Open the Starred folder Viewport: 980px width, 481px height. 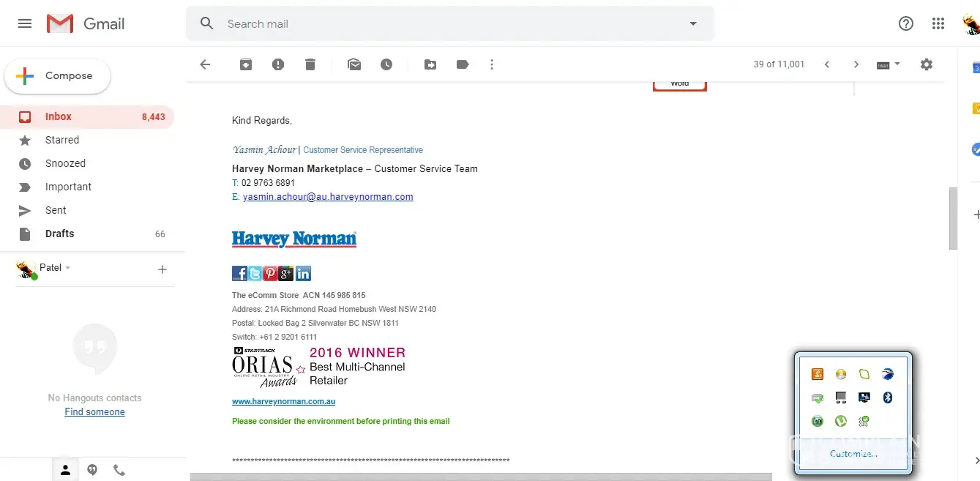point(62,140)
